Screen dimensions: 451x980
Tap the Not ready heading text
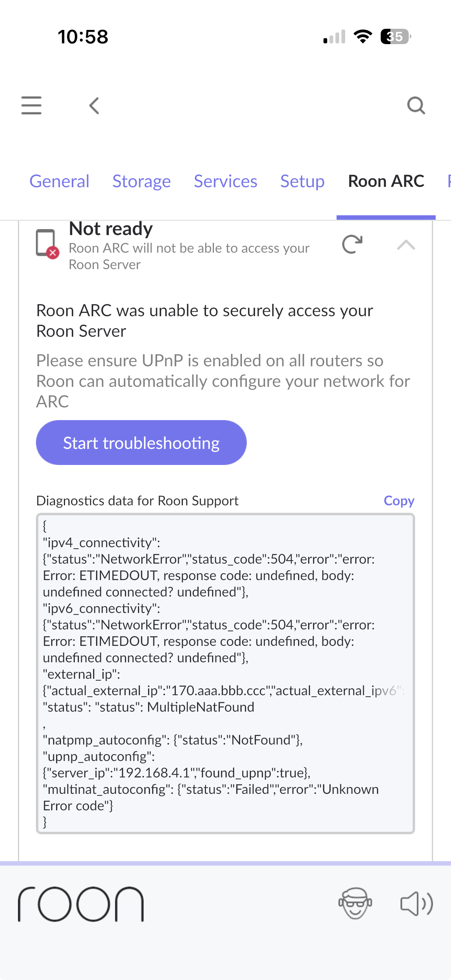[x=111, y=229]
